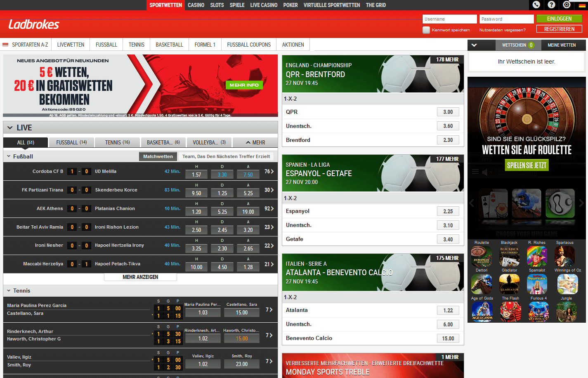Collapse the LIVE section chevron
This screenshot has width=588, height=378.
click(x=10, y=128)
